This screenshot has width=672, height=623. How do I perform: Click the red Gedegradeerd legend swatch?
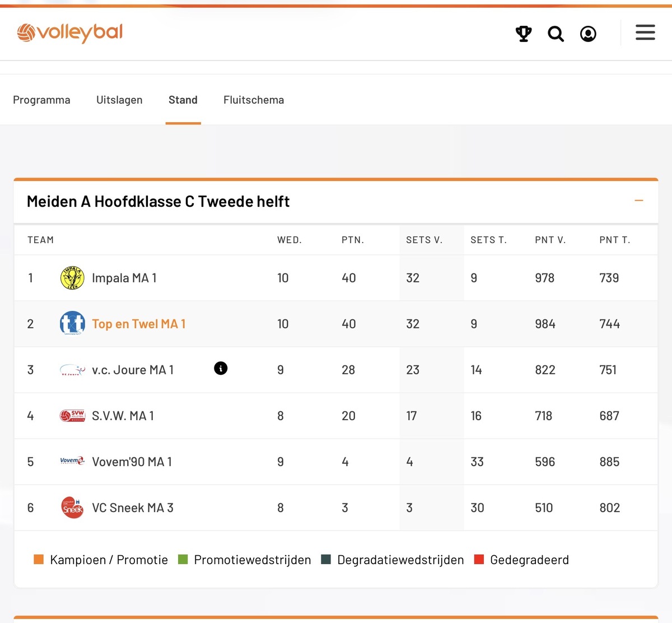(x=479, y=559)
